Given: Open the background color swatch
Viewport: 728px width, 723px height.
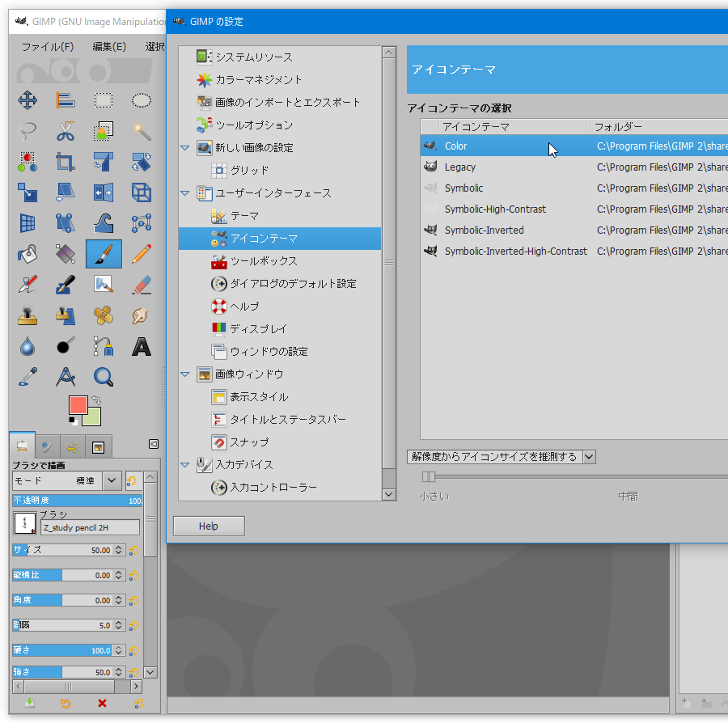Looking at the screenshot, I should pyautogui.click(x=94, y=420).
